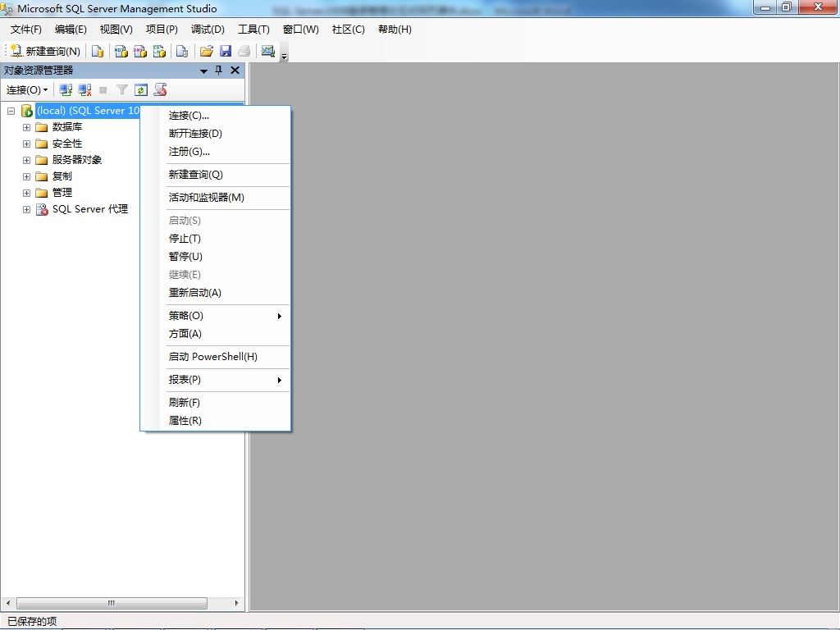Image resolution: width=840 pixels, height=630 pixels.
Task: Click the Analysis Services MDX query icon
Action: (121, 51)
